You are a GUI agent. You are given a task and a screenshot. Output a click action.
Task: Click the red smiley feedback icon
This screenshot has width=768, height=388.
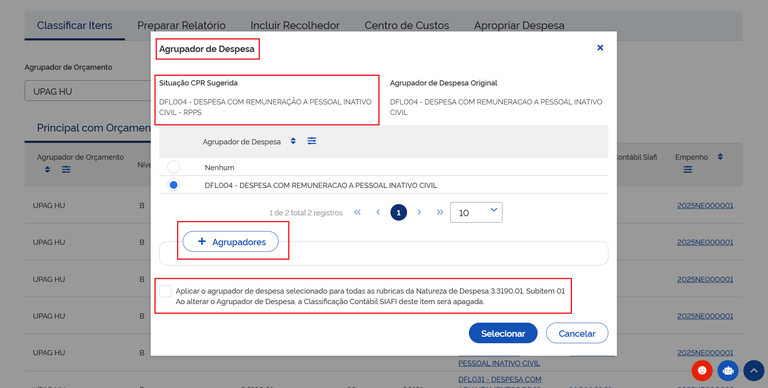pyautogui.click(x=702, y=370)
